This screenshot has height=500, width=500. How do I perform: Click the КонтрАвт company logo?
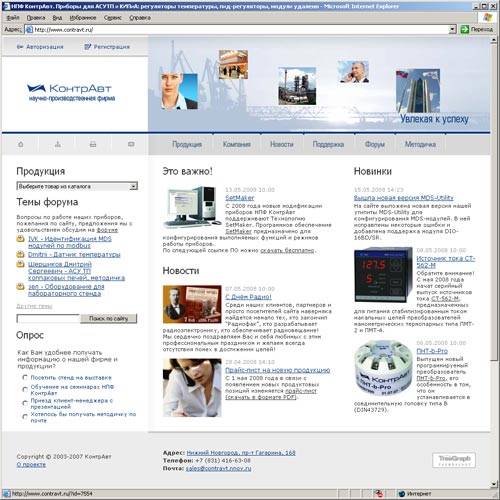[71, 93]
